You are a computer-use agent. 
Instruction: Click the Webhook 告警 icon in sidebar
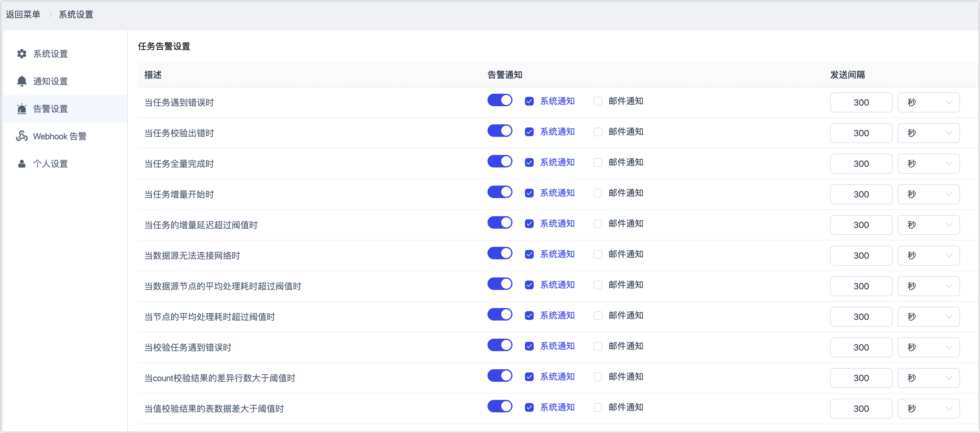point(22,136)
